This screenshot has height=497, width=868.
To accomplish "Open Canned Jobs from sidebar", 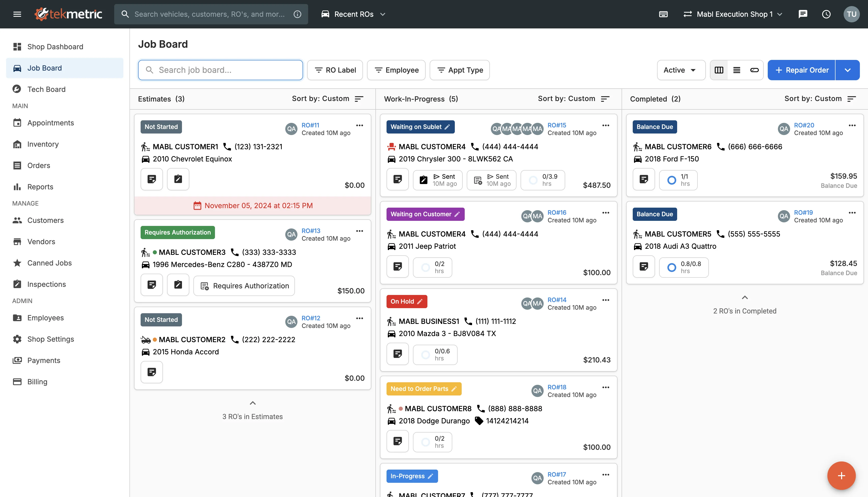I will 49,263.
